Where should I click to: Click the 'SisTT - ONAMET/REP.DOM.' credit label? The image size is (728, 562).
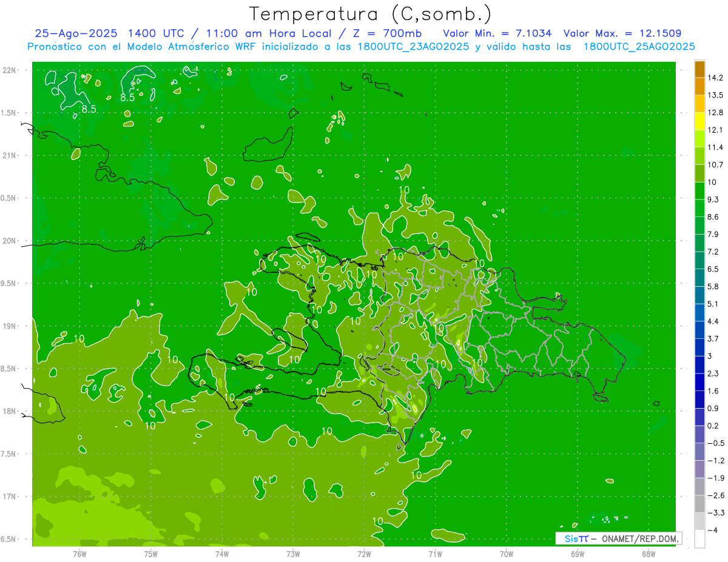coord(618,538)
